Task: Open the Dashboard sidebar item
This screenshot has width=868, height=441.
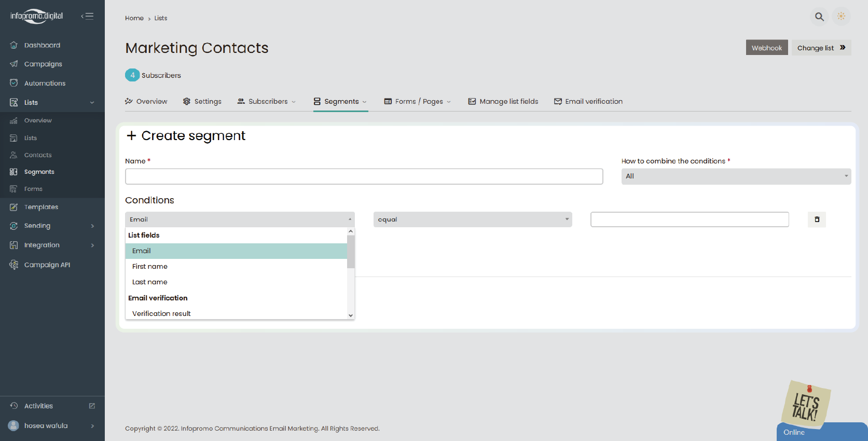Action: pos(42,45)
